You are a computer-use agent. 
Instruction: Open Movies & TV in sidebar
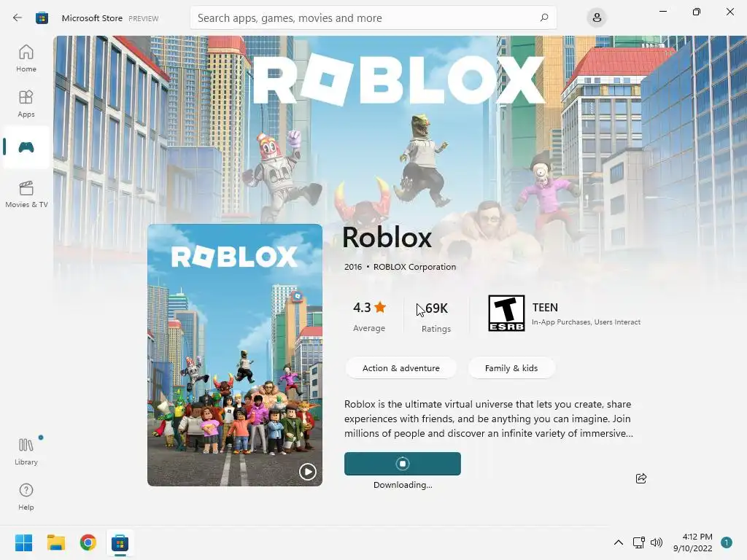[26, 194]
